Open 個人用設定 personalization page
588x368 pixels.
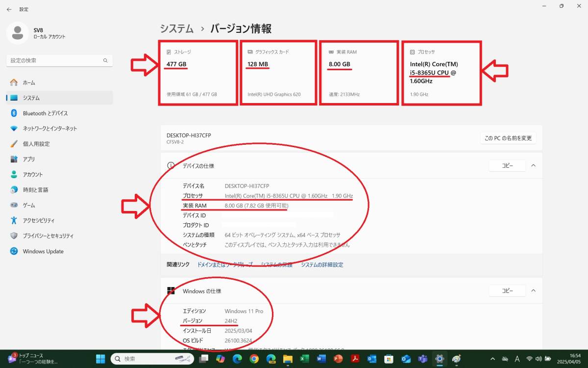tap(36, 144)
